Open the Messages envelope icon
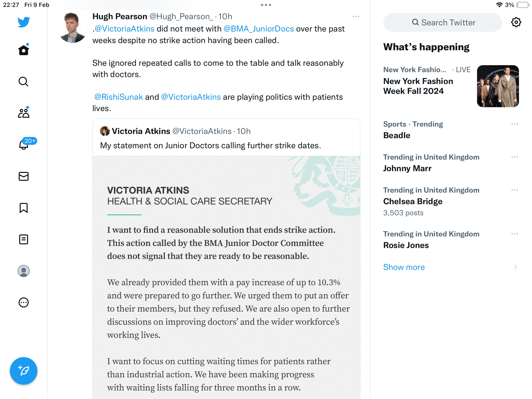This screenshot has height=399, width=532. 24,176
